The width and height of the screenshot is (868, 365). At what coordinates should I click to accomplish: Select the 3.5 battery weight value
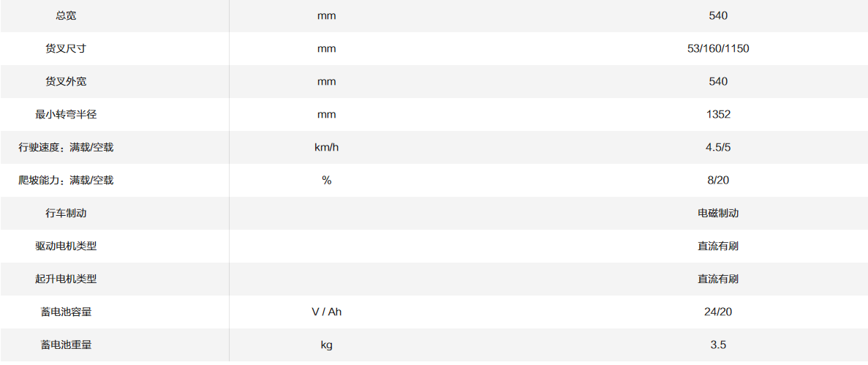coord(717,345)
